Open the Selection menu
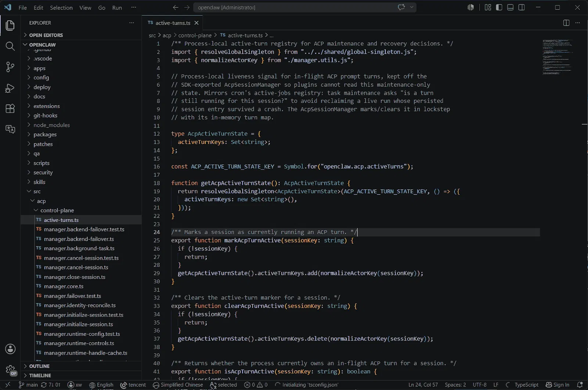588x390 pixels. [61, 8]
